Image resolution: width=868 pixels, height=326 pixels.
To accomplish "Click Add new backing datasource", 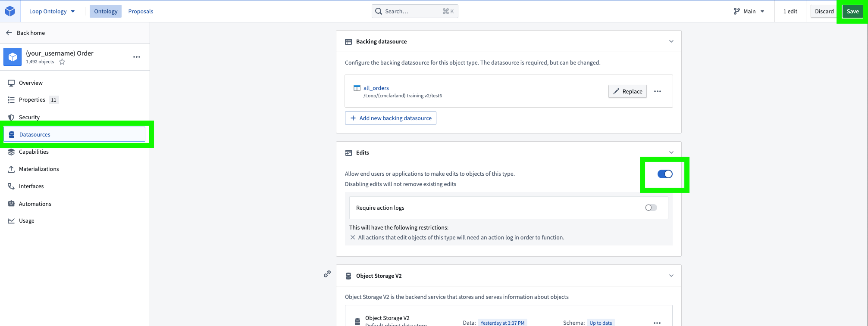I will point(391,118).
